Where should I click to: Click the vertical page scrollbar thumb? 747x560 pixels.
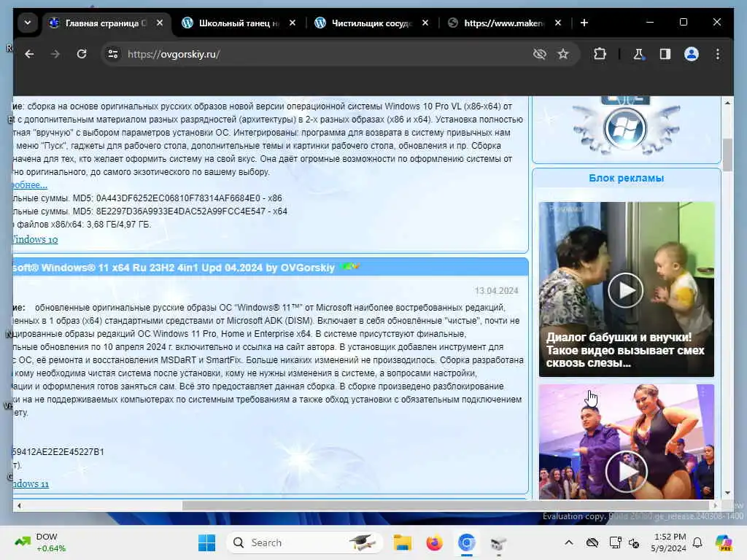tap(727, 155)
